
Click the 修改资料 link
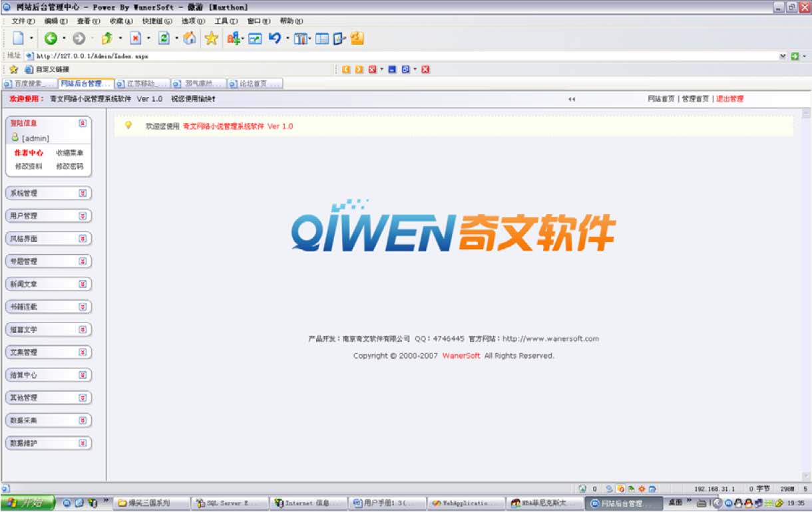(x=29, y=167)
